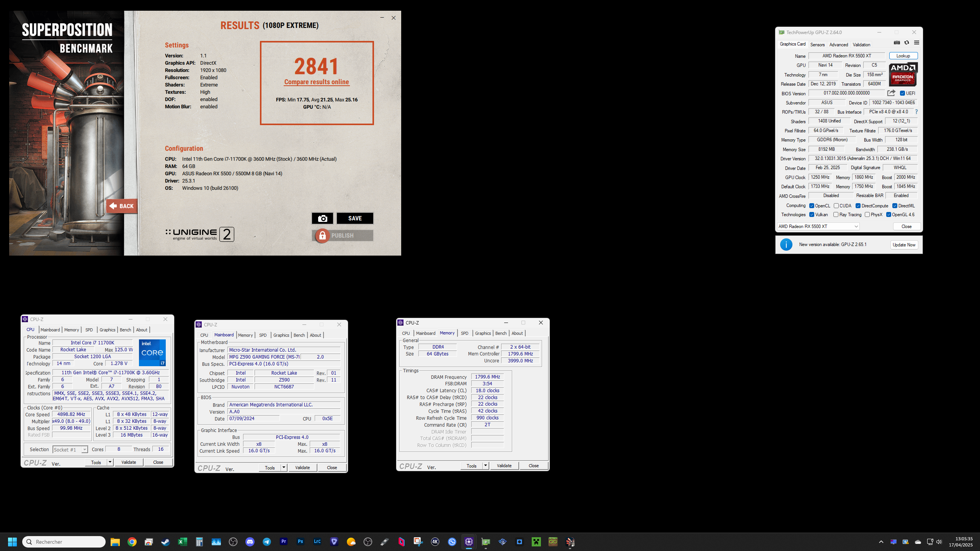The height and width of the screenshot is (551, 980).
Task: Switch to the Validation tab in GPU-Z
Action: pos(861,45)
